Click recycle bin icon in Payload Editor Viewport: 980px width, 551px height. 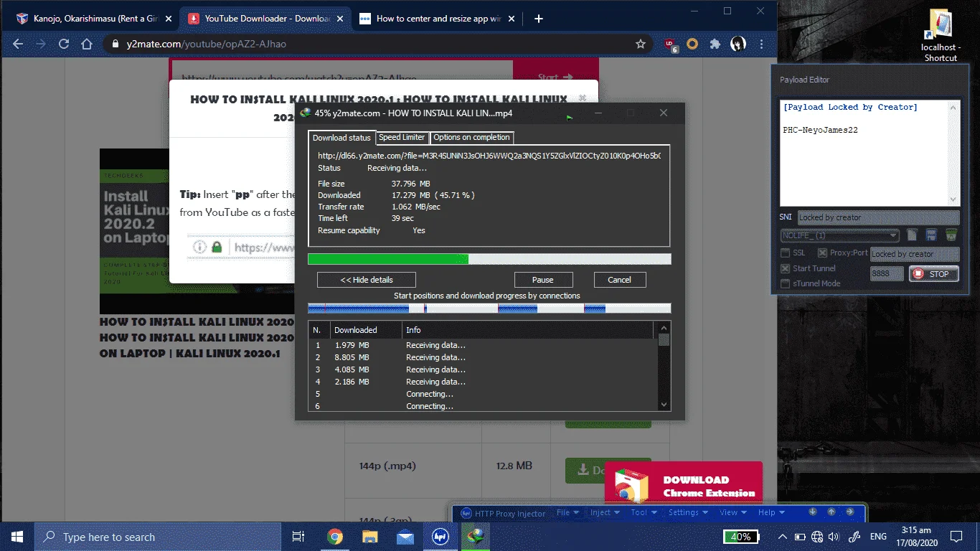click(x=951, y=235)
